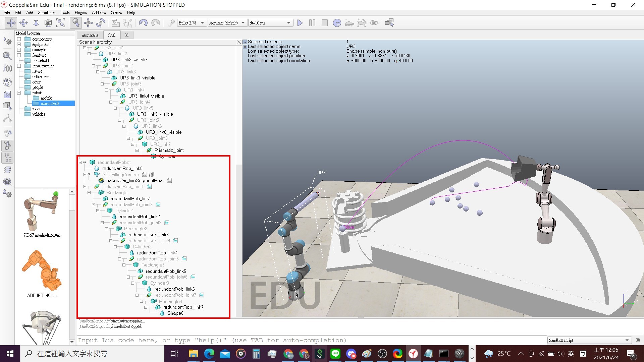Click the camera angle tool
The height and width of the screenshot is (362, 644).
point(48,23)
